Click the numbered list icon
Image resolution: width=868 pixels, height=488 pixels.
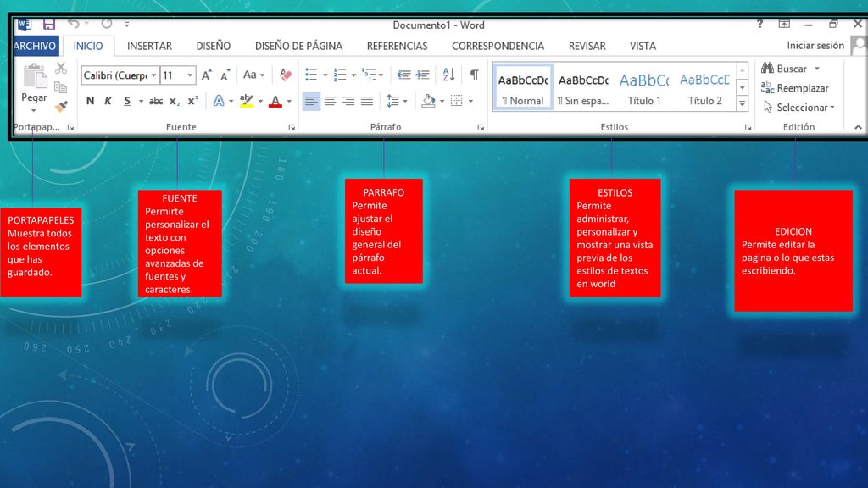click(x=340, y=75)
